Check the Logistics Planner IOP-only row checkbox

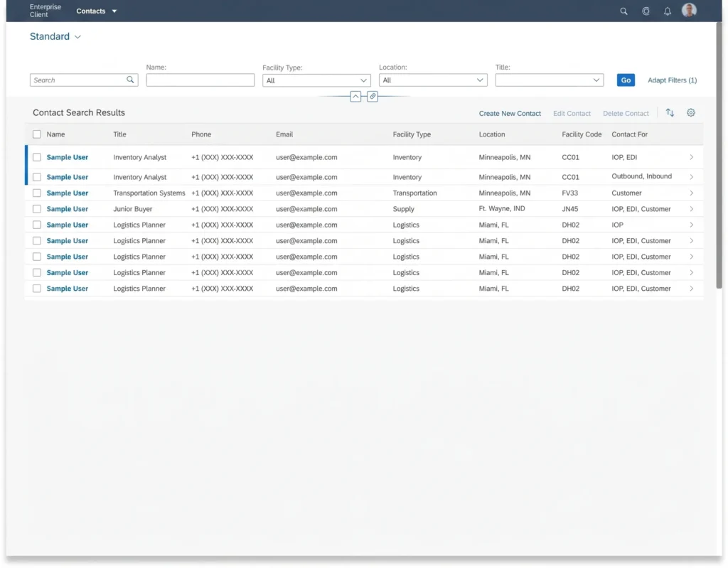(37, 225)
